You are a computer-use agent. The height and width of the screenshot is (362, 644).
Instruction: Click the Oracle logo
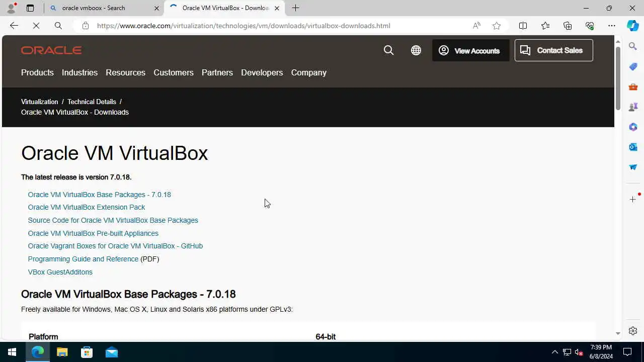coord(51,50)
